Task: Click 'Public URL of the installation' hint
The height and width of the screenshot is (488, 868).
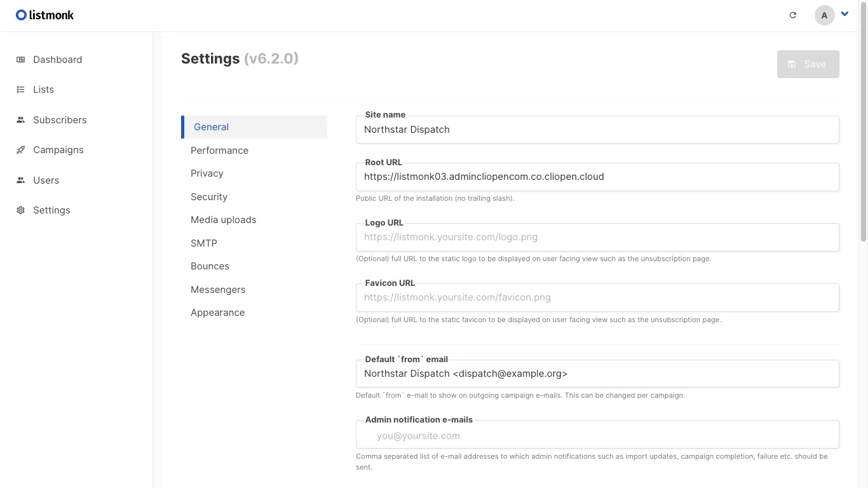Action: 435,198
